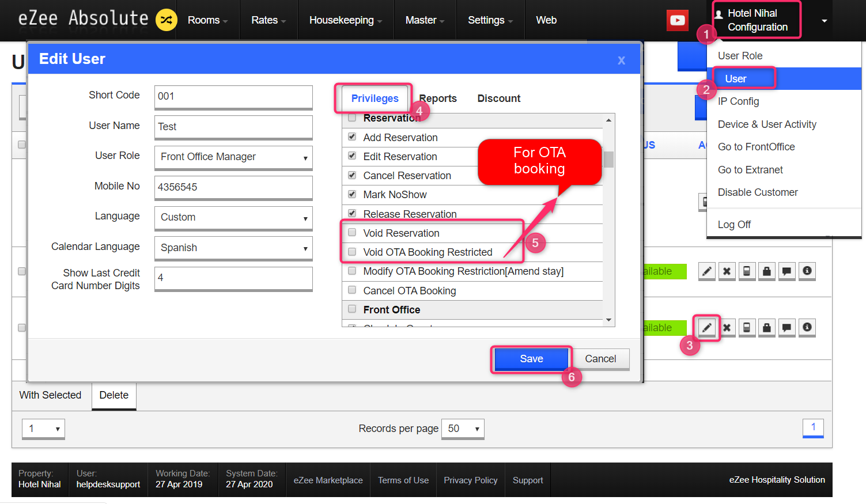Viewport: 866px width, 504px height.
Task: Expand the Rates menu
Action: [269, 20]
